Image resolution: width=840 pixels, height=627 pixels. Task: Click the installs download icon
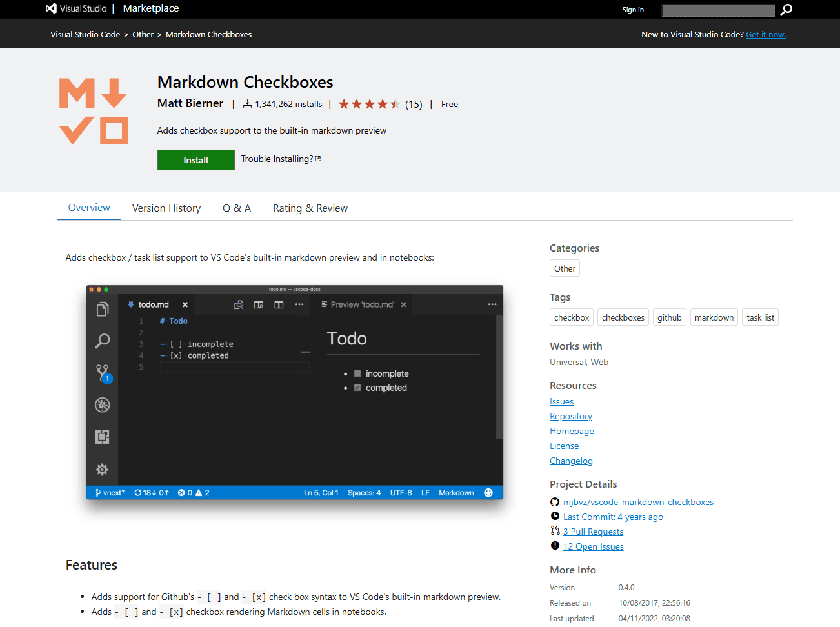247,104
